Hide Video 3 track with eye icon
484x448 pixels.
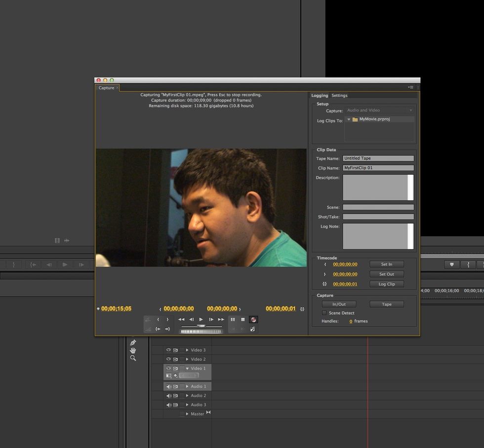click(x=168, y=350)
